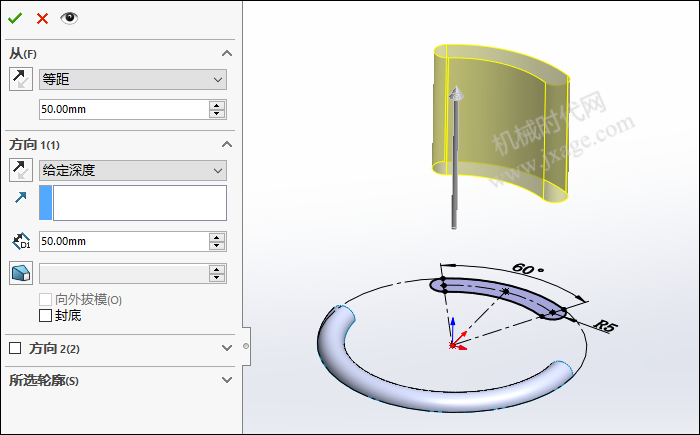Viewport: 700px width, 435px height.
Task: Collapse the 方向 1(1) section
Action: pos(227,144)
